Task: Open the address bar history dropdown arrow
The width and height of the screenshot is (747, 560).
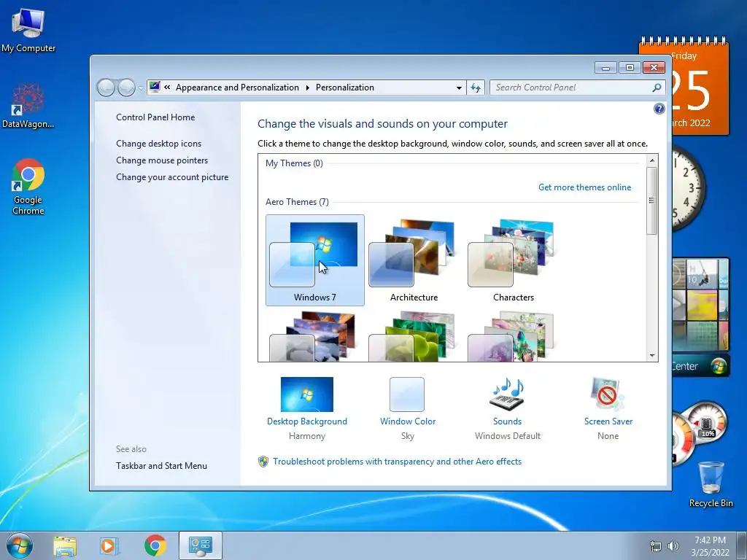Action: click(x=459, y=87)
